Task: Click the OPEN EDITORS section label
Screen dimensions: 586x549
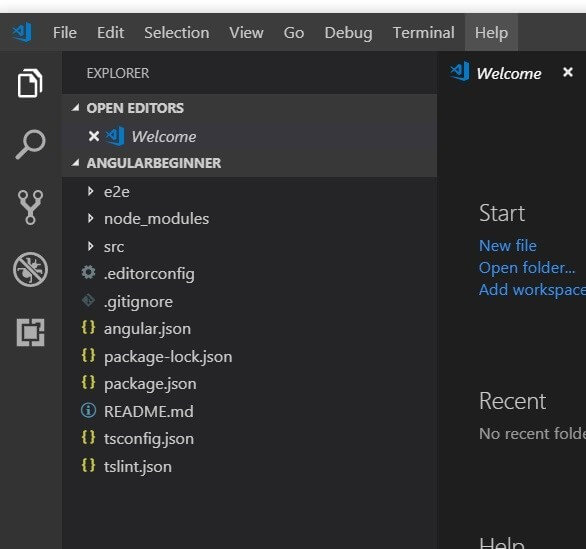Action: pos(135,108)
